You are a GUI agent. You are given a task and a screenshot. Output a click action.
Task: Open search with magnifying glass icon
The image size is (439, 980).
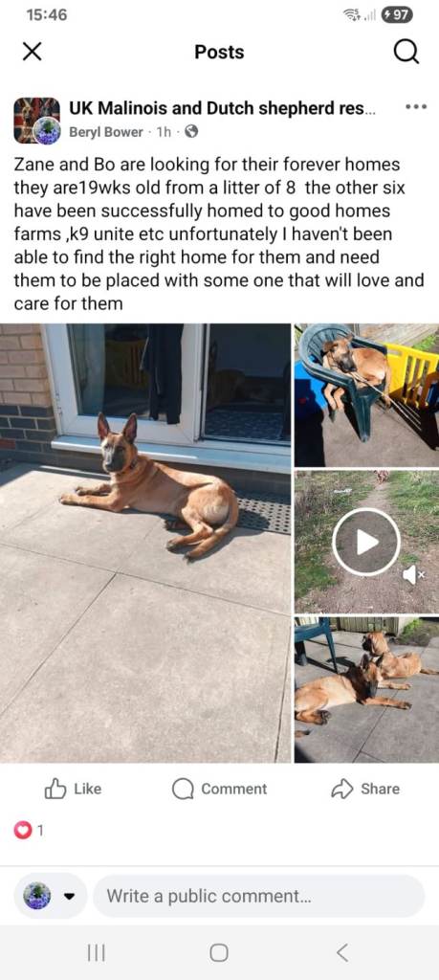pyautogui.click(x=406, y=53)
